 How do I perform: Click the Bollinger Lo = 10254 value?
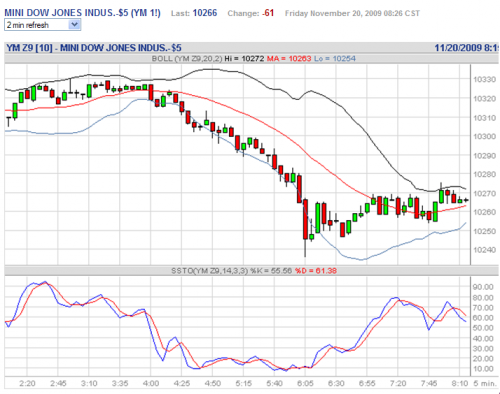pos(335,59)
